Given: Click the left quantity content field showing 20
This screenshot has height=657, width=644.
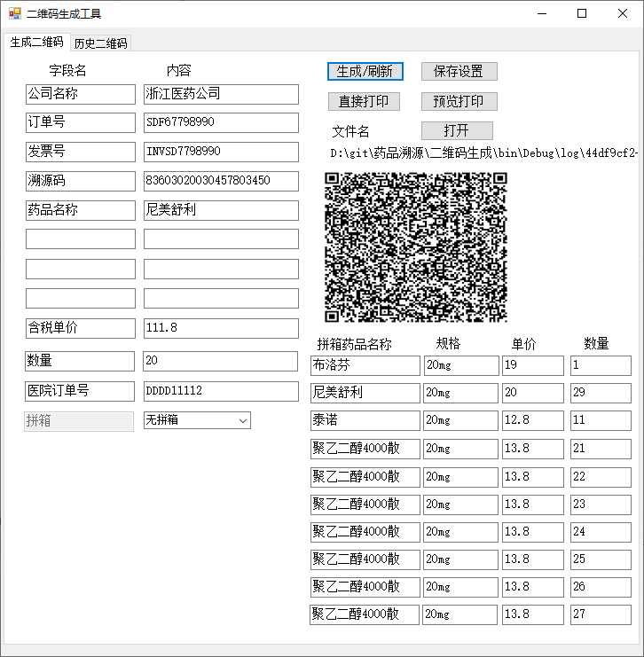Looking at the screenshot, I should [x=221, y=361].
